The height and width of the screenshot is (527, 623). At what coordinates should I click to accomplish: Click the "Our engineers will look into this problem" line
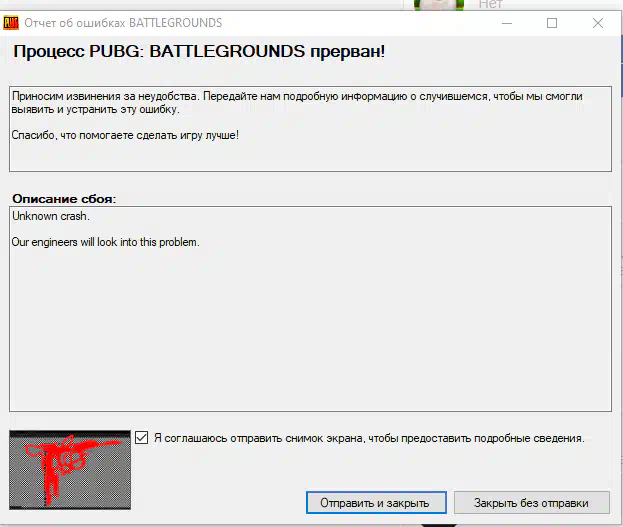(x=105, y=242)
